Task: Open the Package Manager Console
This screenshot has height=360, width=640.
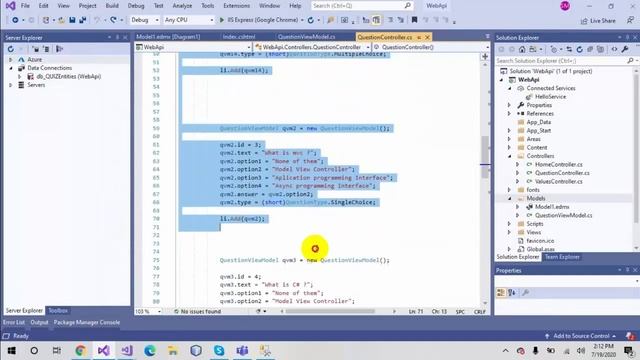Action: click(87, 322)
